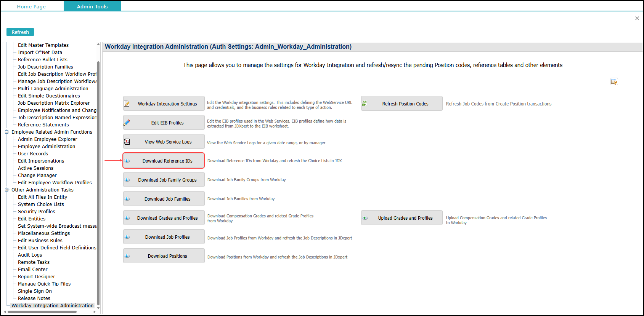This screenshot has height=316, width=644.
Task: Collapse Other Administration Tasks node
Action: click(x=6, y=190)
